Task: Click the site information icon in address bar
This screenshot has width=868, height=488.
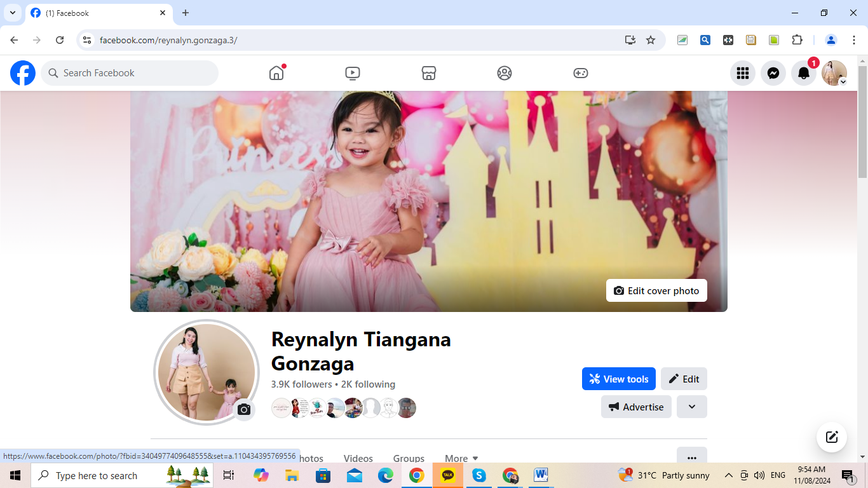Action: click(x=88, y=40)
